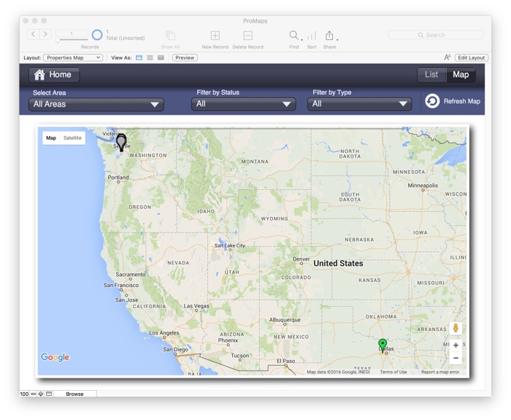Click Delete Record toolbar icon
The image size is (511, 420).
247,35
